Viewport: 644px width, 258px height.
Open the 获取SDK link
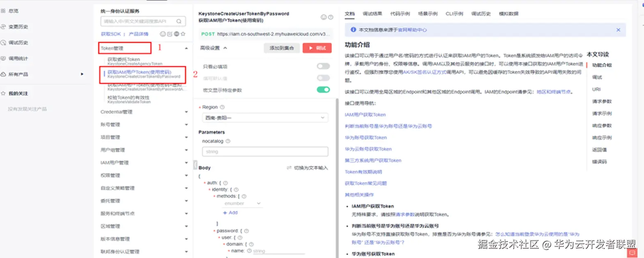coord(111,34)
